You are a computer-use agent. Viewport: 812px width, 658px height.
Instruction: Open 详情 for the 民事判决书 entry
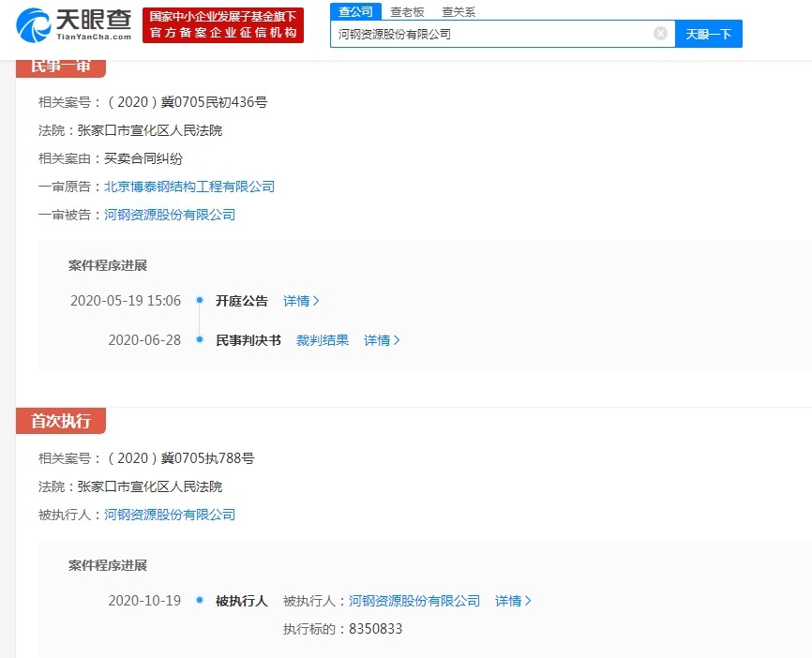coord(382,340)
